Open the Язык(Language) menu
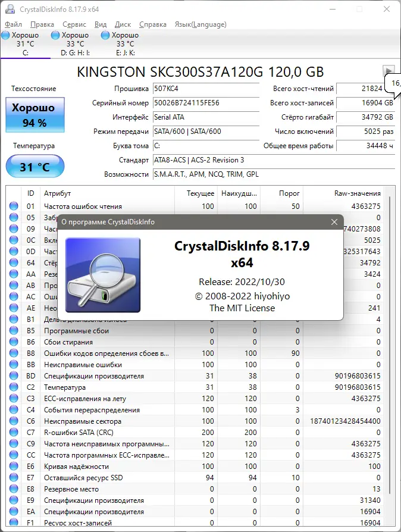The width and height of the screenshot is (401, 532). [200, 24]
